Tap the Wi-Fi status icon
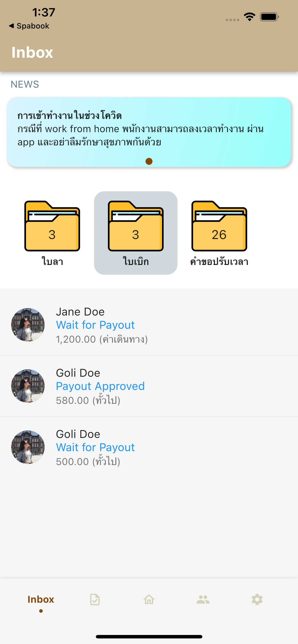 click(x=249, y=17)
